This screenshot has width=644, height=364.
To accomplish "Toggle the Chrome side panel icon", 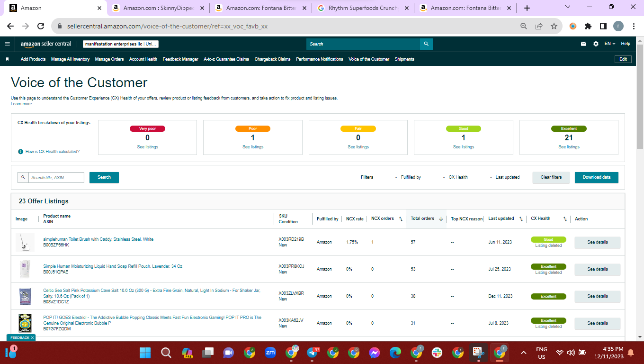I will (603, 27).
